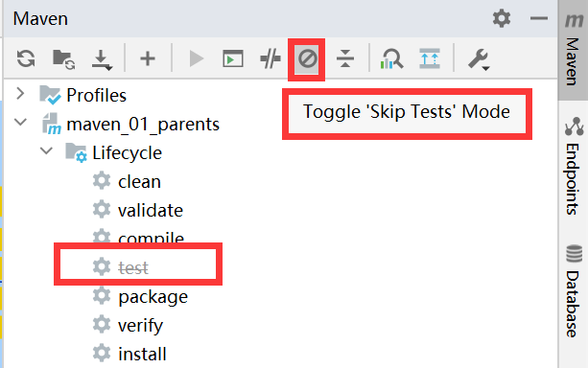The width and height of the screenshot is (588, 368).
Task: Select the package lifecycle goal
Action: point(153,297)
